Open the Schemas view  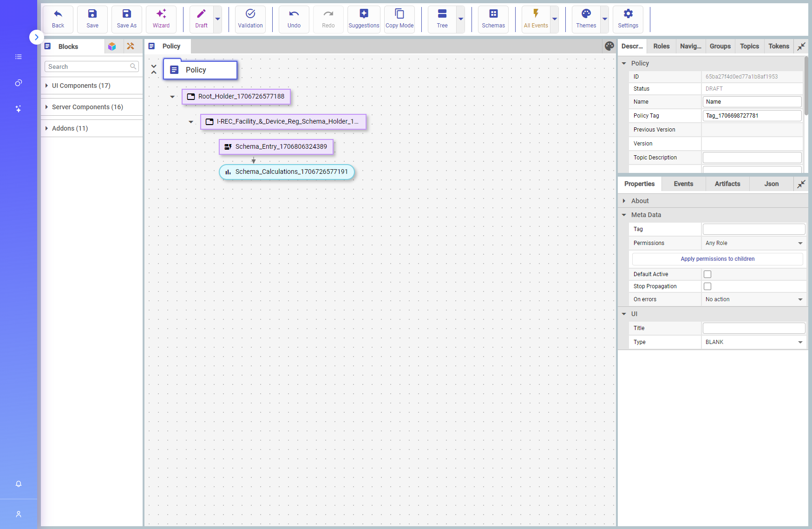coord(493,19)
